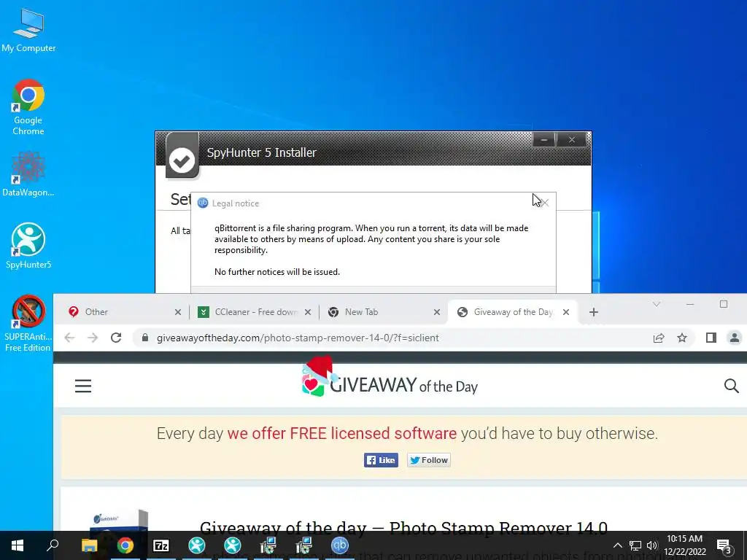747x560 pixels.
Task: Close the New Tab tab
Action: tap(437, 312)
